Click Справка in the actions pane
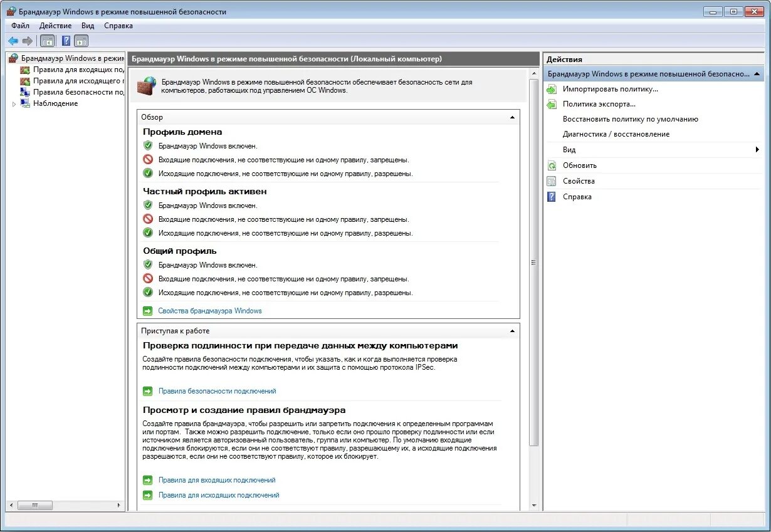This screenshot has height=532, width=771. point(577,197)
